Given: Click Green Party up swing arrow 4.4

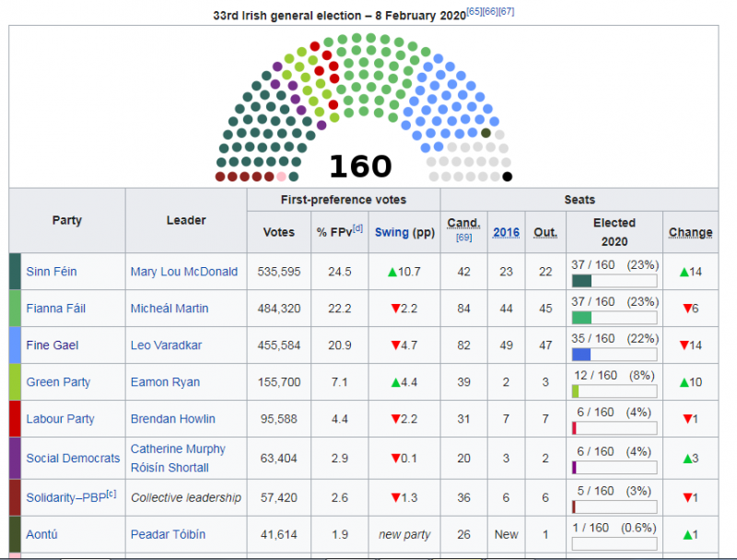Looking at the screenshot, I should [x=395, y=382].
